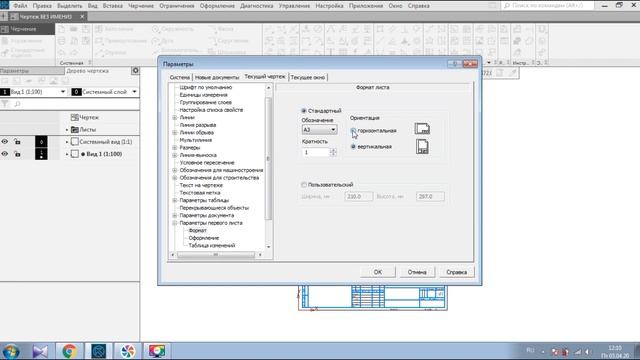Screen dimensions: 640x360
Task: Open the Системный слой layer dropdown
Action: tap(134, 92)
